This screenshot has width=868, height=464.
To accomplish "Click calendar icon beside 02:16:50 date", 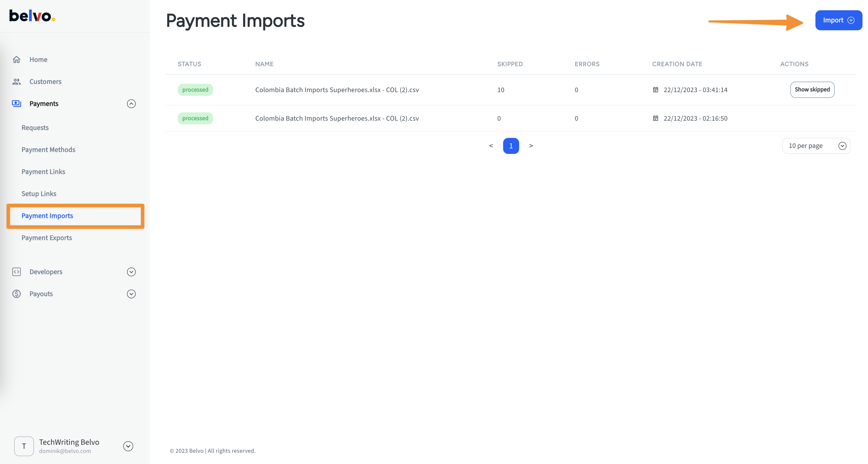I will [655, 118].
